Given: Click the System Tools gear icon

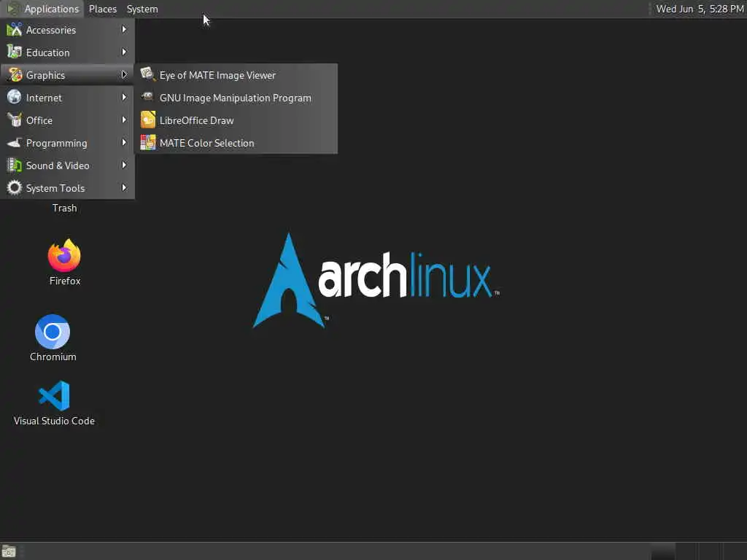Looking at the screenshot, I should point(15,187).
